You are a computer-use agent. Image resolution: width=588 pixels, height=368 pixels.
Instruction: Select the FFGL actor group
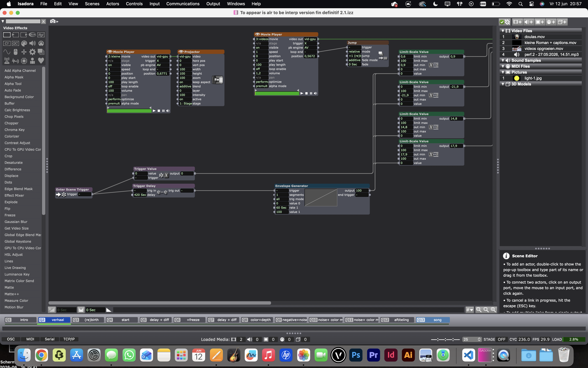[x=41, y=35]
